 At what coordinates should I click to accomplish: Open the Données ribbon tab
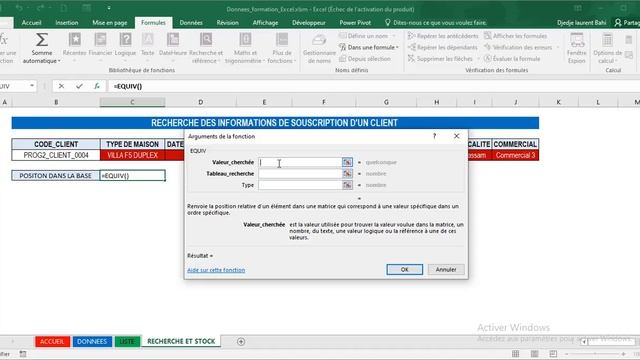[x=191, y=23]
